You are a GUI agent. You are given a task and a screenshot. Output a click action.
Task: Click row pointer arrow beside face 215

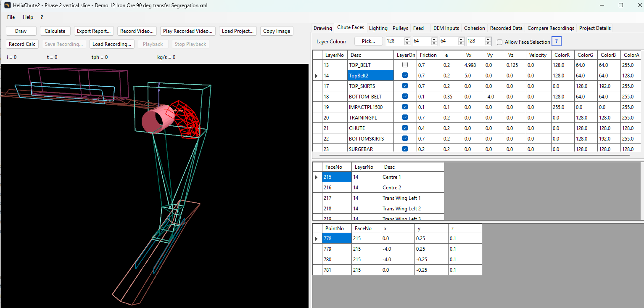(317, 177)
